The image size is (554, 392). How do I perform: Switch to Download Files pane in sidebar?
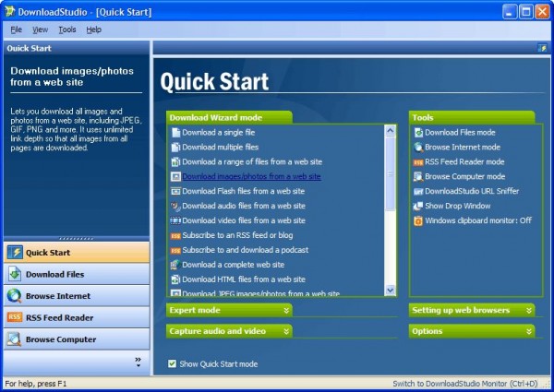(77, 274)
